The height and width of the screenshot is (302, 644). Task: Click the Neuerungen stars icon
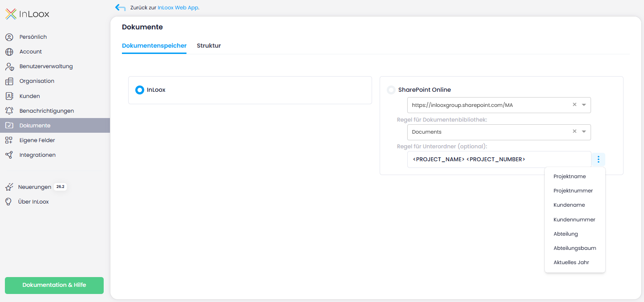pyautogui.click(x=9, y=187)
